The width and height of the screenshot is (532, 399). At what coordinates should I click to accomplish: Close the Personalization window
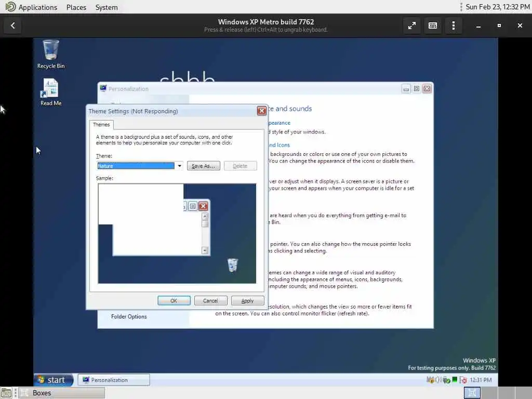pyautogui.click(x=427, y=89)
